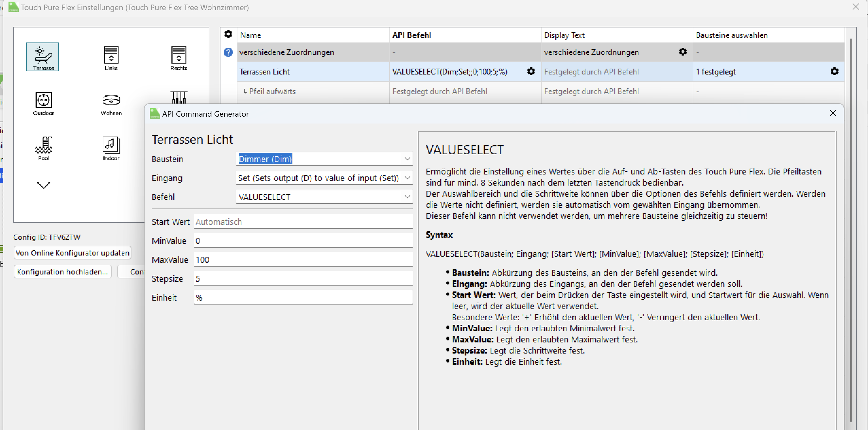Open the Befehl VALUESELECT dropdown
Image resolution: width=868 pixels, height=430 pixels.
coord(407,197)
